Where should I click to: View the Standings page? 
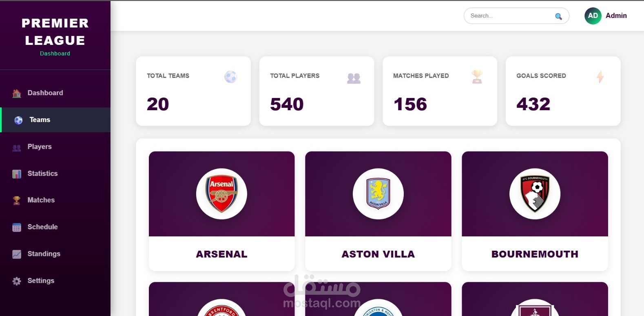pos(44,254)
